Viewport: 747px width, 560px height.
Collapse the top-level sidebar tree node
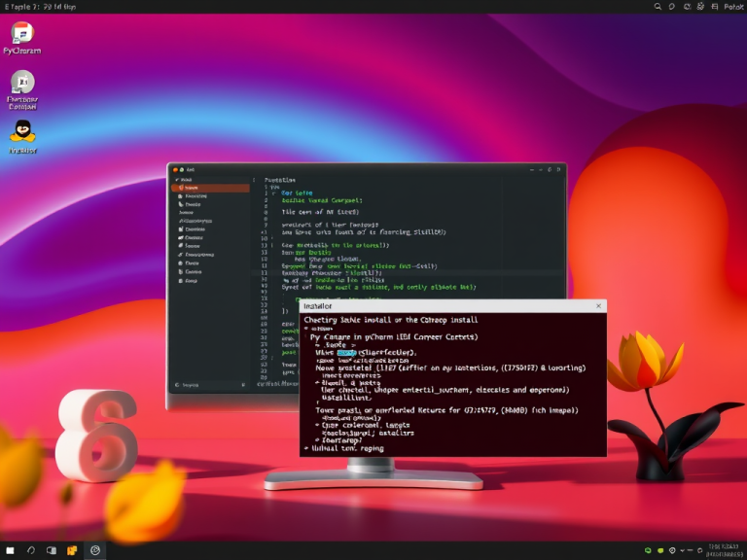(177, 180)
